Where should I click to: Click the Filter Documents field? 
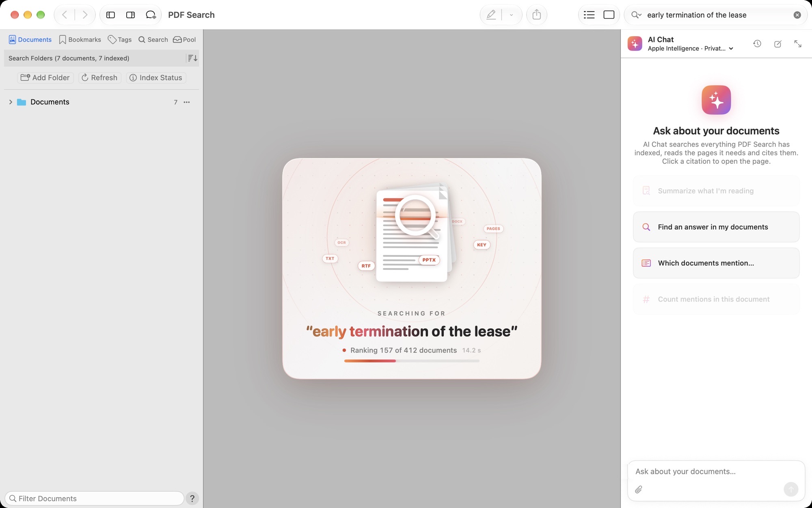pyautogui.click(x=94, y=498)
